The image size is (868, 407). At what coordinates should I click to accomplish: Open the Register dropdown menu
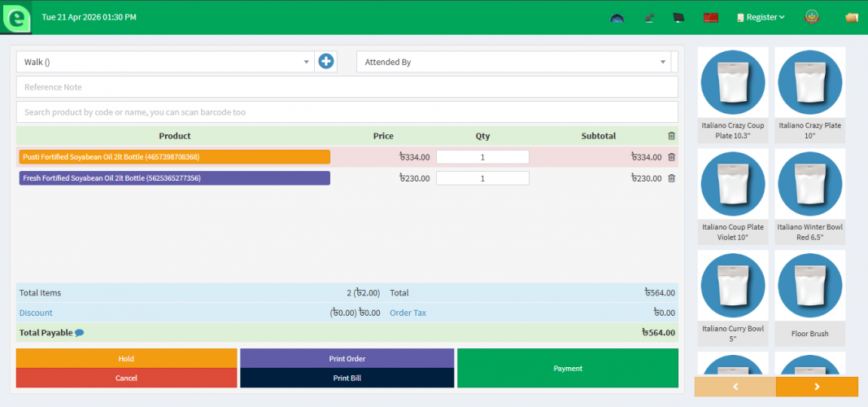click(761, 18)
